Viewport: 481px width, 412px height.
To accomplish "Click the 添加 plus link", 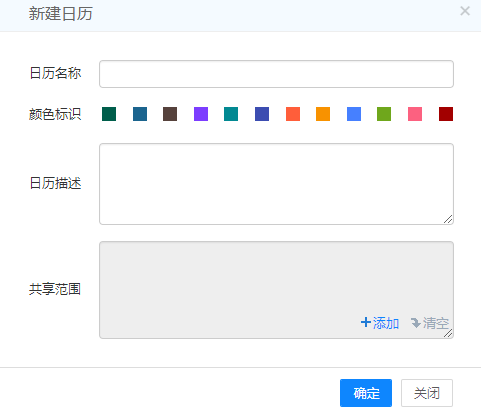I will (380, 323).
